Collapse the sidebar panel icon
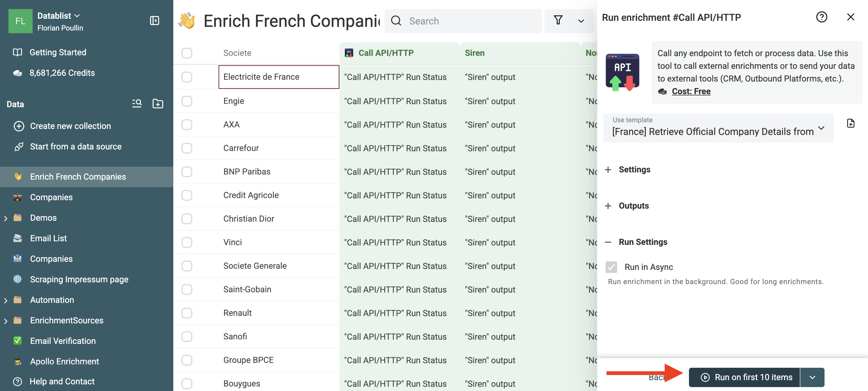The height and width of the screenshot is (391, 868). [x=154, y=21]
